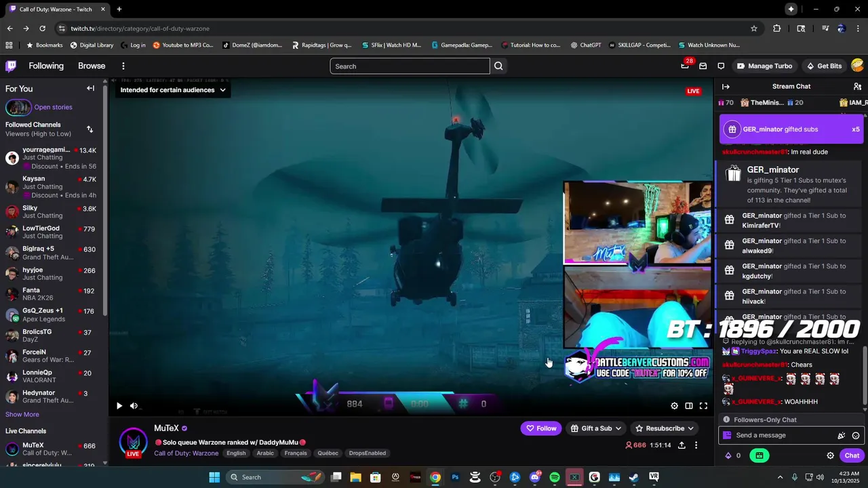The width and height of the screenshot is (868, 488).
Task: Mute the stream volume icon
Action: coord(134,405)
